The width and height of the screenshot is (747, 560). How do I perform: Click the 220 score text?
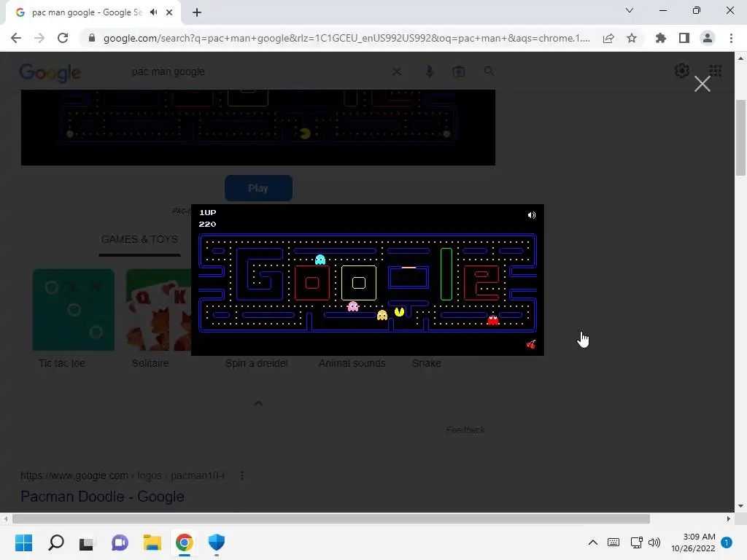pos(207,224)
